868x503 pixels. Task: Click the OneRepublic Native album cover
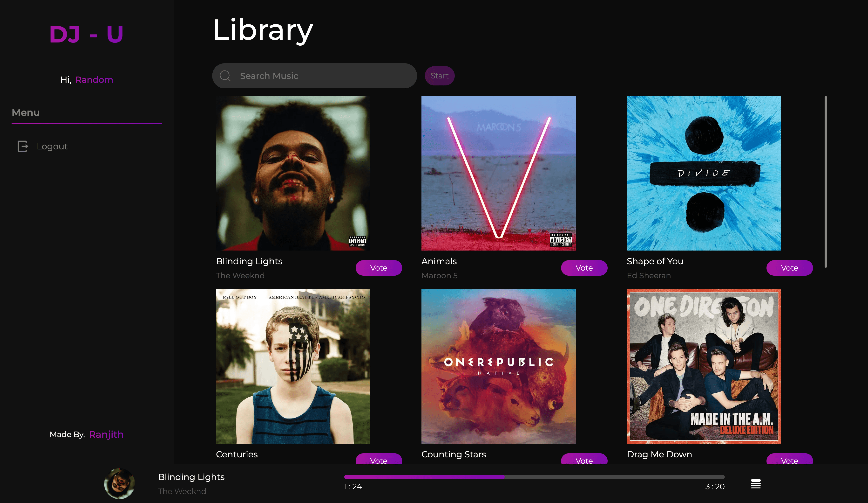point(498,366)
